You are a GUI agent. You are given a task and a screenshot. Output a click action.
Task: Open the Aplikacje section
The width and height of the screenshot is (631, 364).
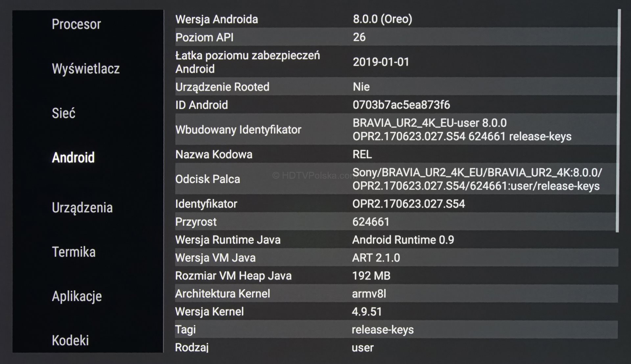click(77, 296)
